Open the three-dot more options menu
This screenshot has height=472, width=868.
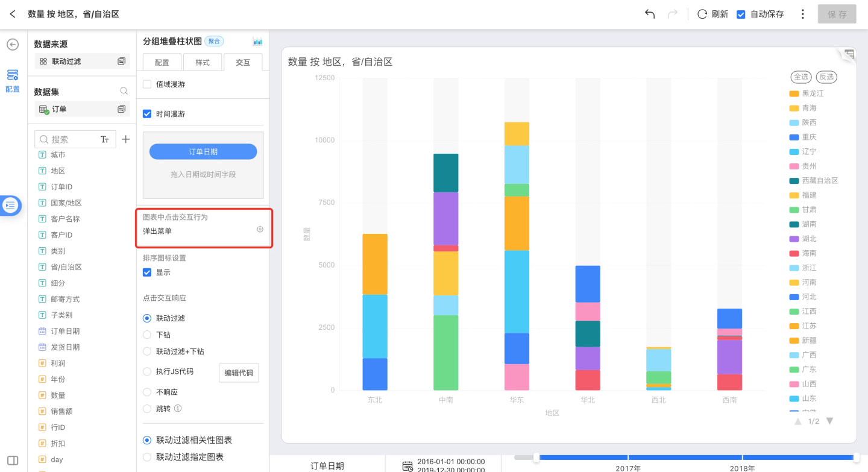pyautogui.click(x=802, y=14)
